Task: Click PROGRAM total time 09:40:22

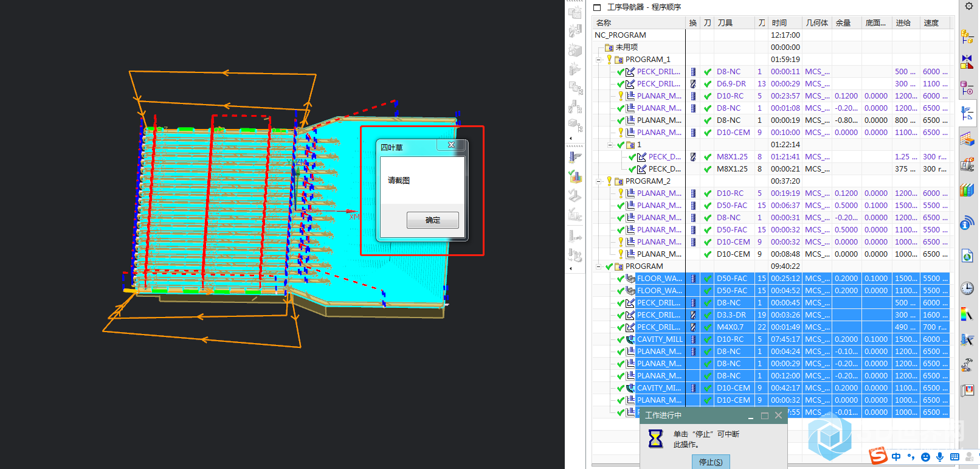Action: pos(785,266)
